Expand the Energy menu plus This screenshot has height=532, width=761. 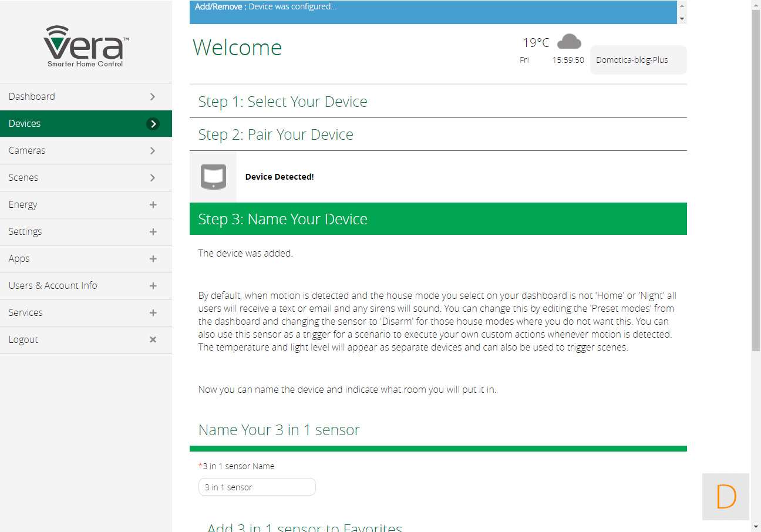point(153,204)
